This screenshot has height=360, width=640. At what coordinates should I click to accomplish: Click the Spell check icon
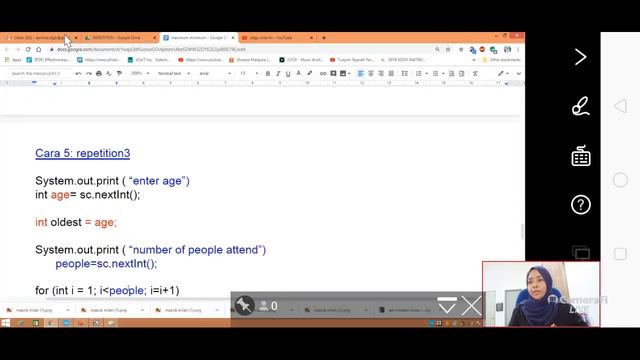[109, 73]
